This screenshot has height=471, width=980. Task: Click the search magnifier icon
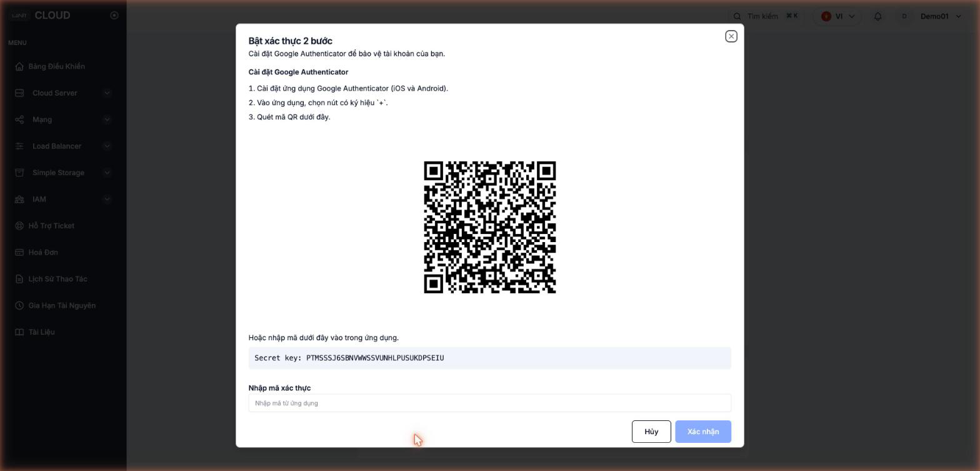tap(737, 16)
